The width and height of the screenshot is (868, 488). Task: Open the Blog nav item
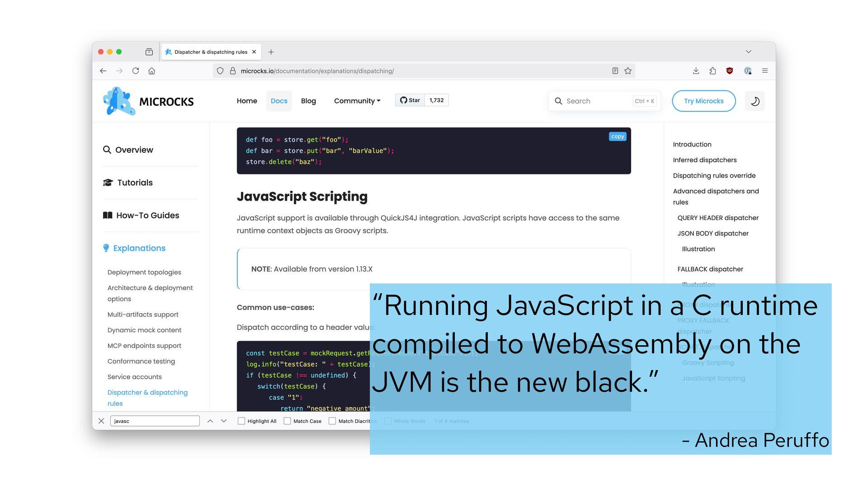(x=308, y=101)
